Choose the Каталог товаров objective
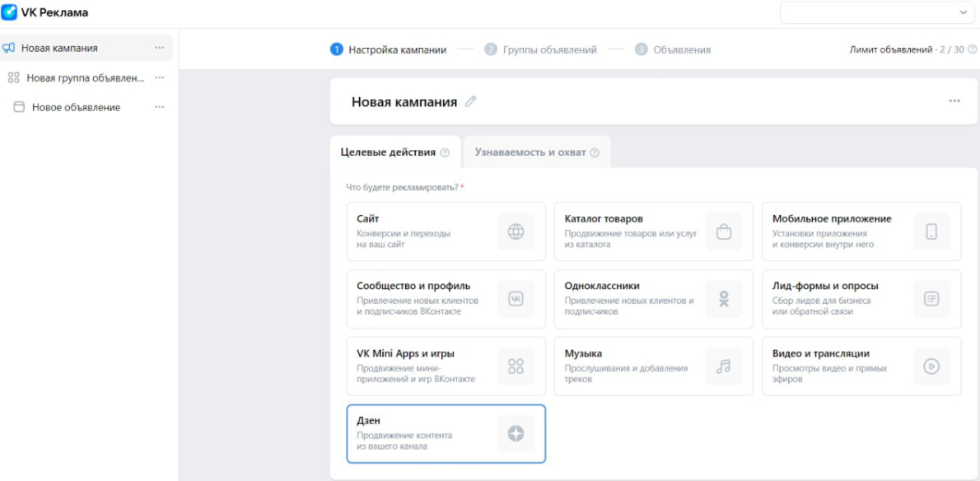Viewport: 980px width, 481px height. tap(654, 231)
